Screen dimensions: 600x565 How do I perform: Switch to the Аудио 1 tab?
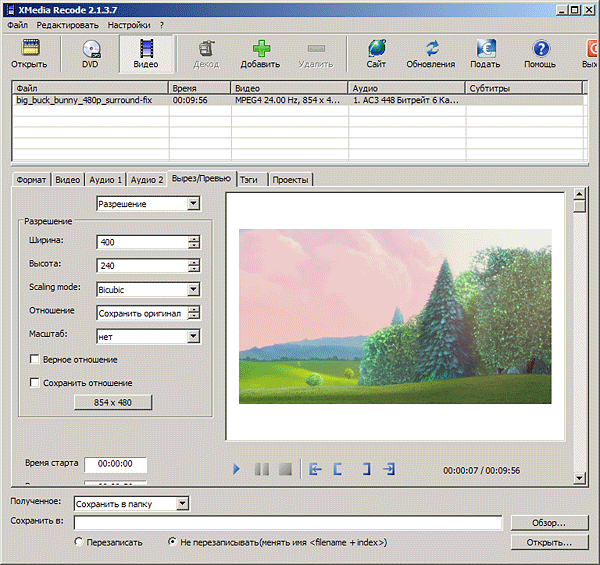point(105,179)
